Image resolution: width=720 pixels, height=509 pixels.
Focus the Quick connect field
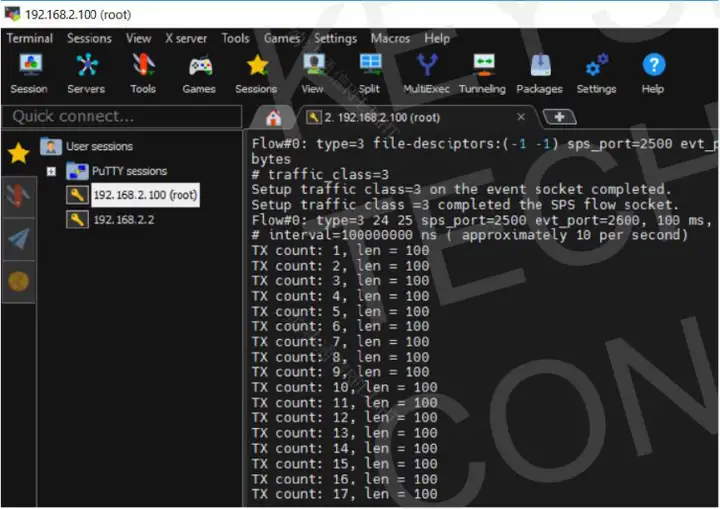(122, 116)
